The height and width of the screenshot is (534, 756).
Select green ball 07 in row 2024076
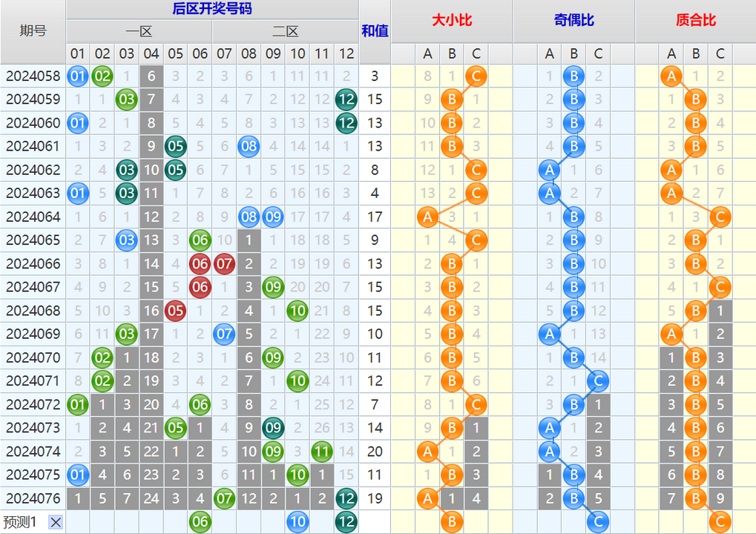pyautogui.click(x=224, y=498)
